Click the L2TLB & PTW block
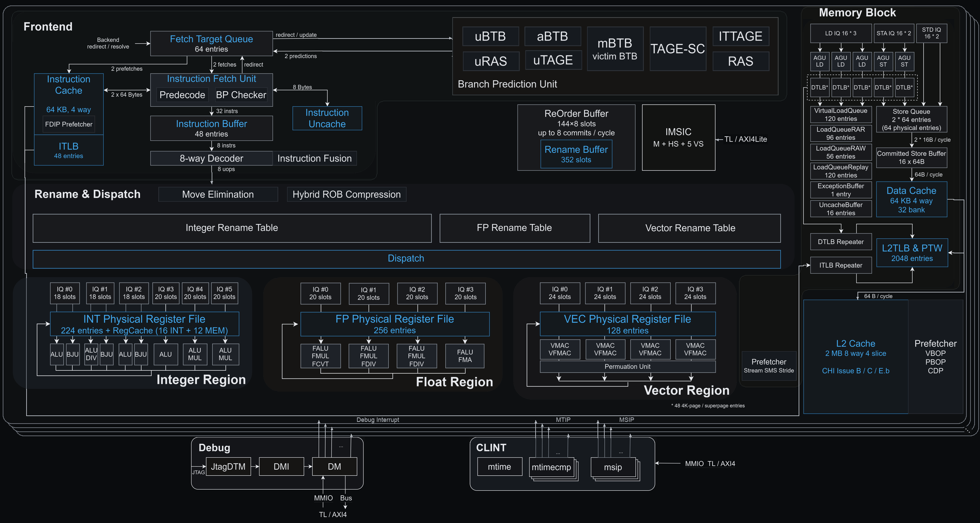The height and width of the screenshot is (523, 980). point(912,253)
